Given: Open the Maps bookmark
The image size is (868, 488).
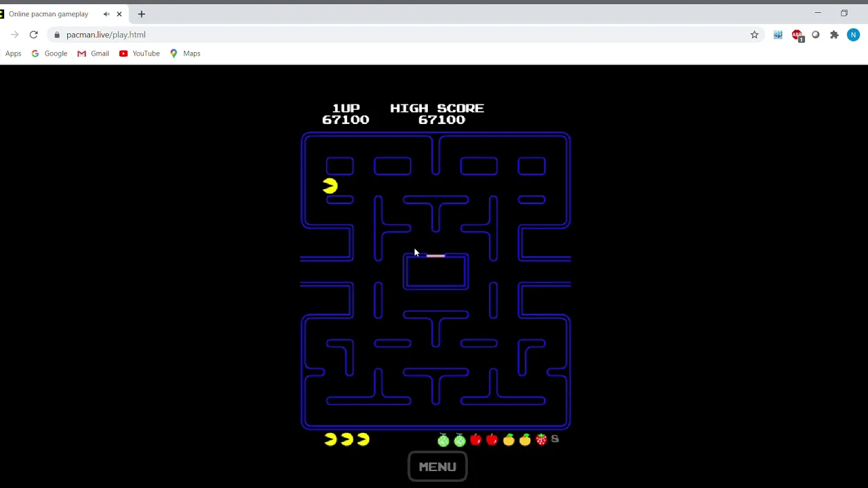Looking at the screenshot, I should click(x=185, y=54).
